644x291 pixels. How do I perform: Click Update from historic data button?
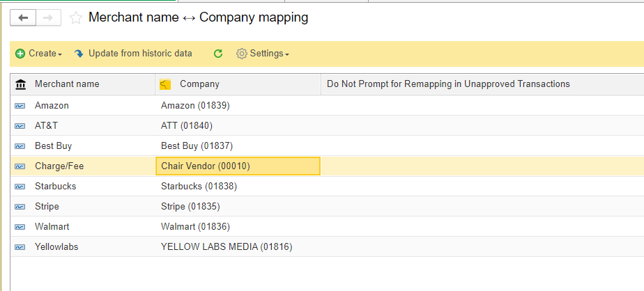click(133, 54)
